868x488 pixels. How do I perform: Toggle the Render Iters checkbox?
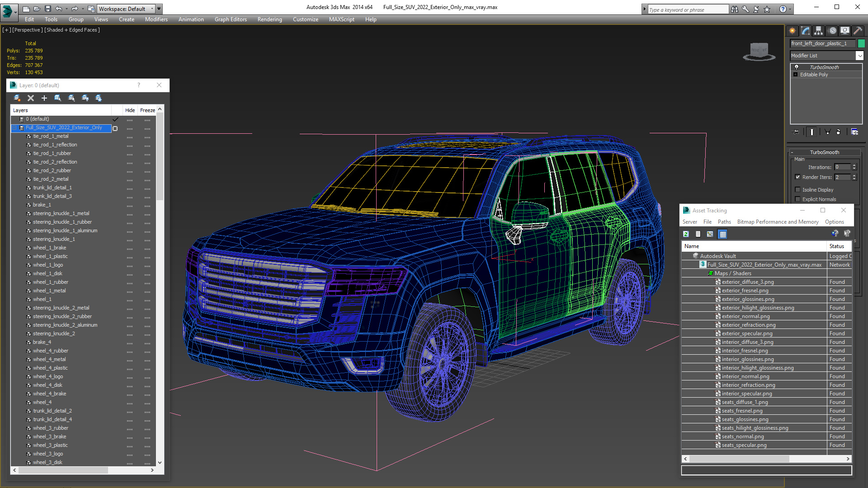pyautogui.click(x=797, y=177)
